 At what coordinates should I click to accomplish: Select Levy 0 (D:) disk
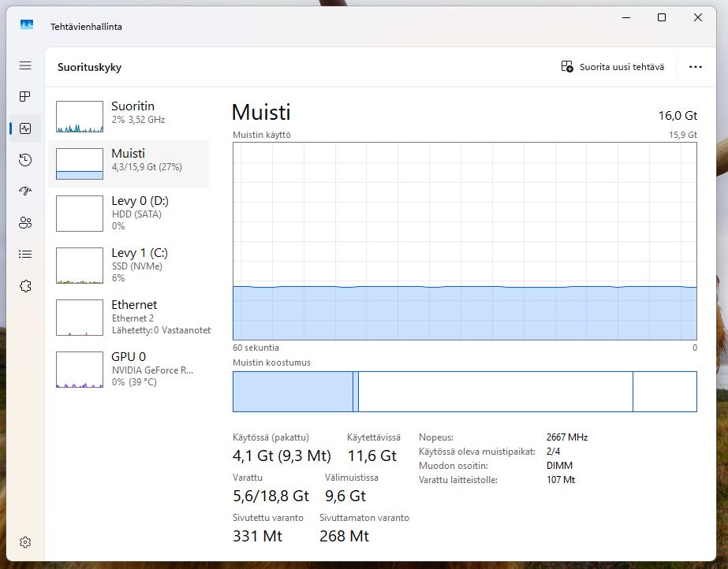pos(129,214)
